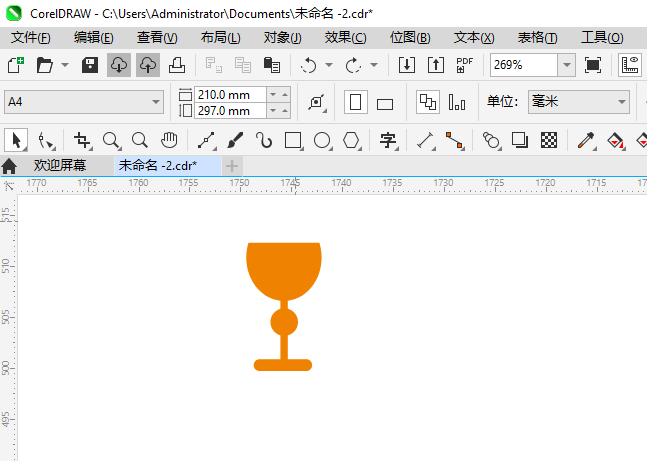Apply layout to the current page only

(457, 102)
